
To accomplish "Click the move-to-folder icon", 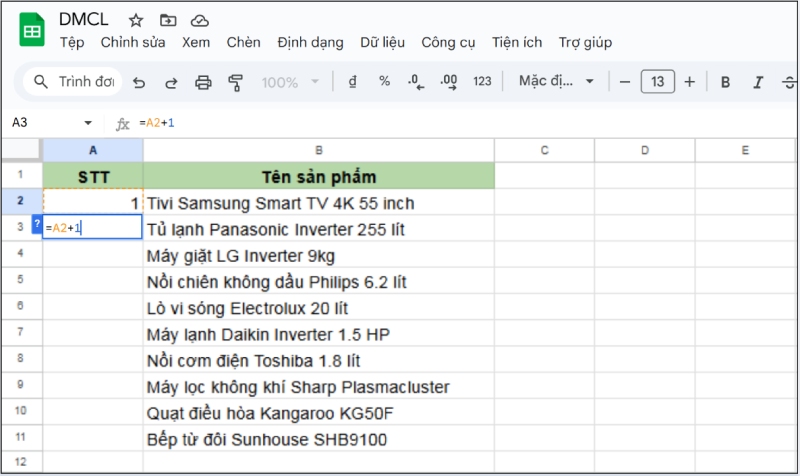I will [168, 20].
